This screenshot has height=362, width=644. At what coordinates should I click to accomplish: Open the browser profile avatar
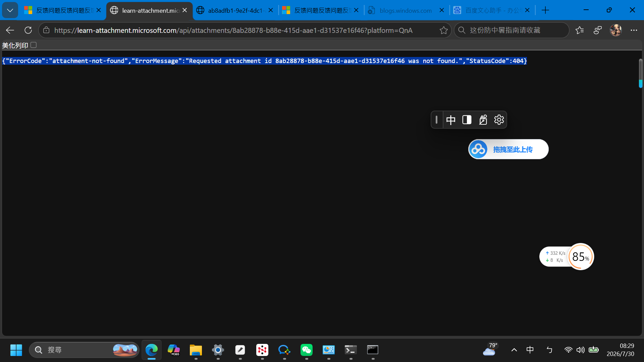point(616,30)
